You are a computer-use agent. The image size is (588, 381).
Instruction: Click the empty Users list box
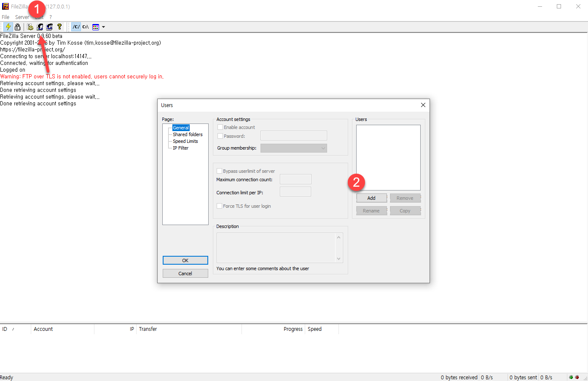(388, 158)
